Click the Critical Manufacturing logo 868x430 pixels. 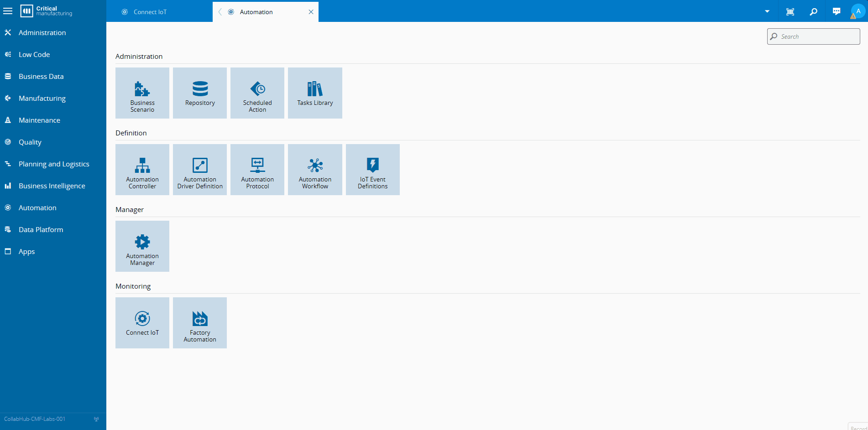tap(46, 11)
